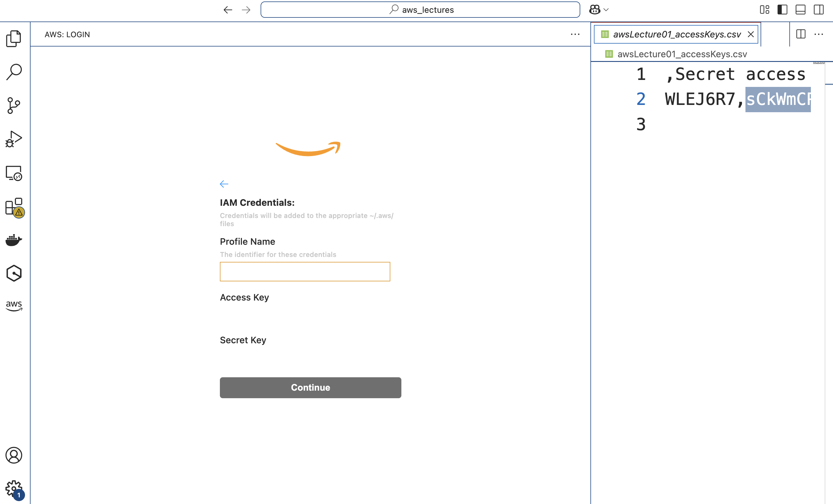Click the Secret Key label
This screenshot has width=833, height=504.
(243, 340)
